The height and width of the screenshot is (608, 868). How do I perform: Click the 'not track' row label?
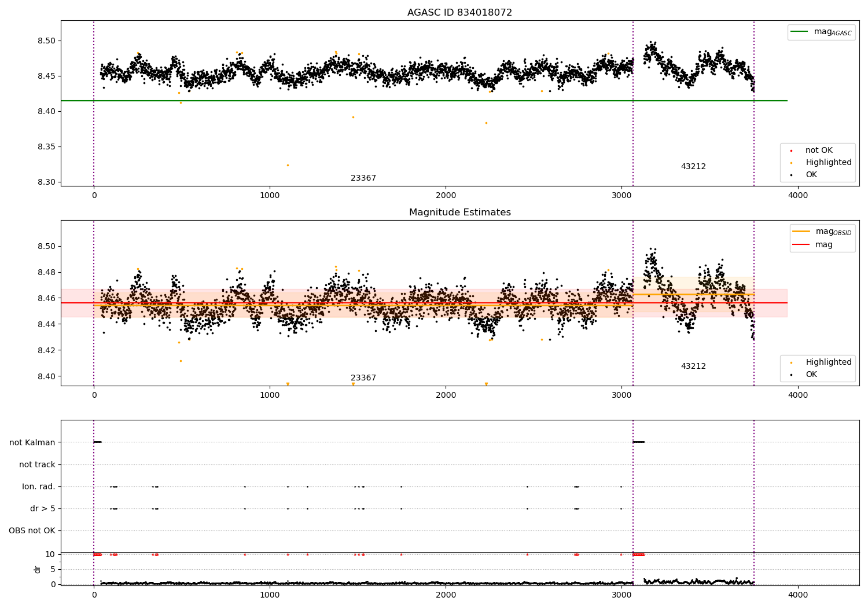pos(37,464)
